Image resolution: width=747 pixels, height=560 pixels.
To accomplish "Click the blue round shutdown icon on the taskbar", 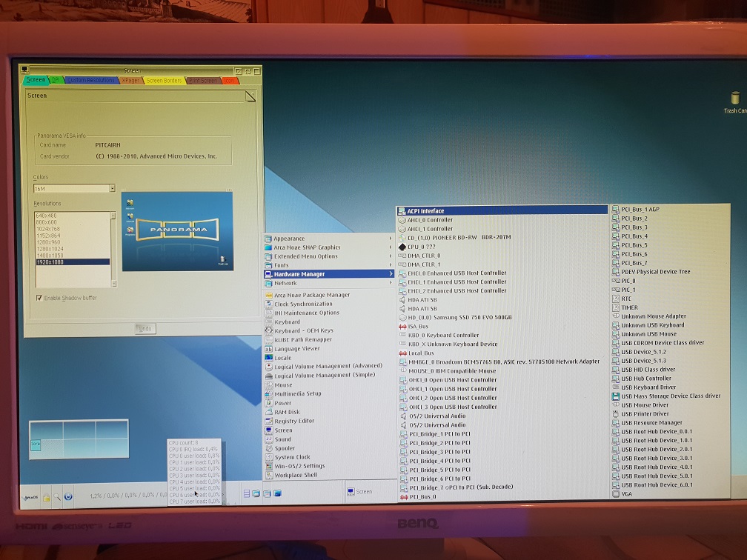I will 68,496.
